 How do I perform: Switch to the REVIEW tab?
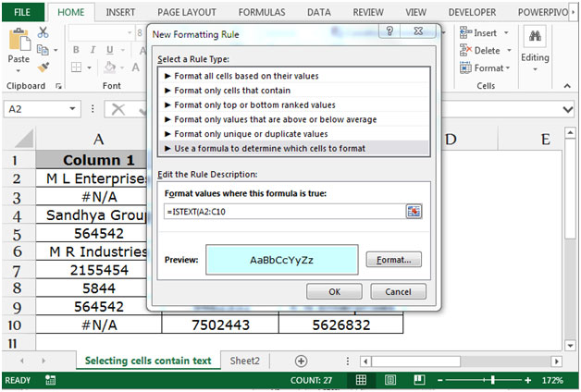point(368,12)
